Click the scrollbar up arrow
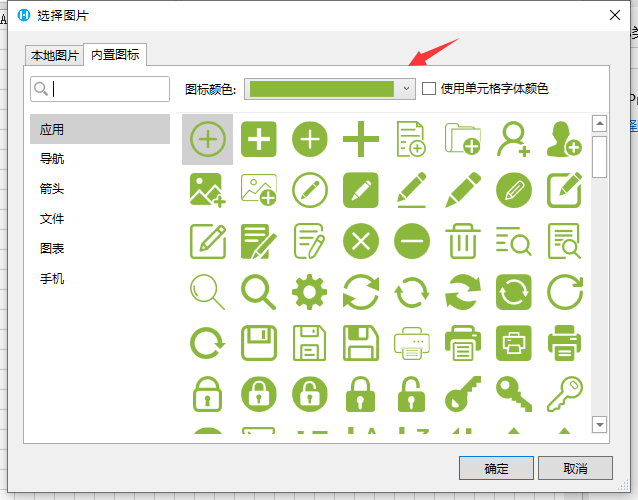 (599, 124)
